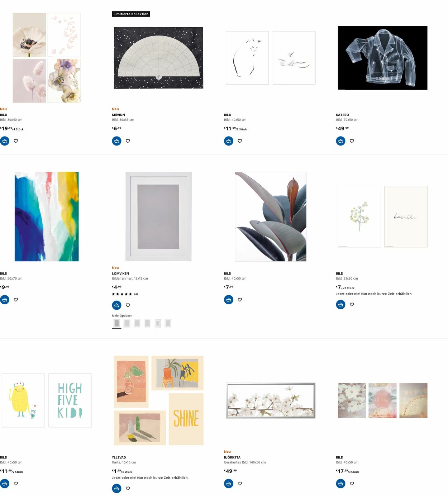Add cat drawings picture set to cart

[229, 141]
